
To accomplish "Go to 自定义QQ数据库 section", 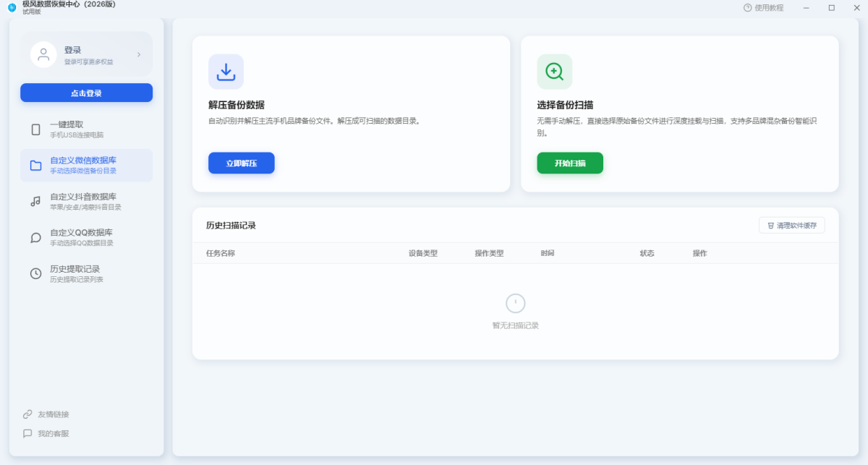I will coord(86,238).
